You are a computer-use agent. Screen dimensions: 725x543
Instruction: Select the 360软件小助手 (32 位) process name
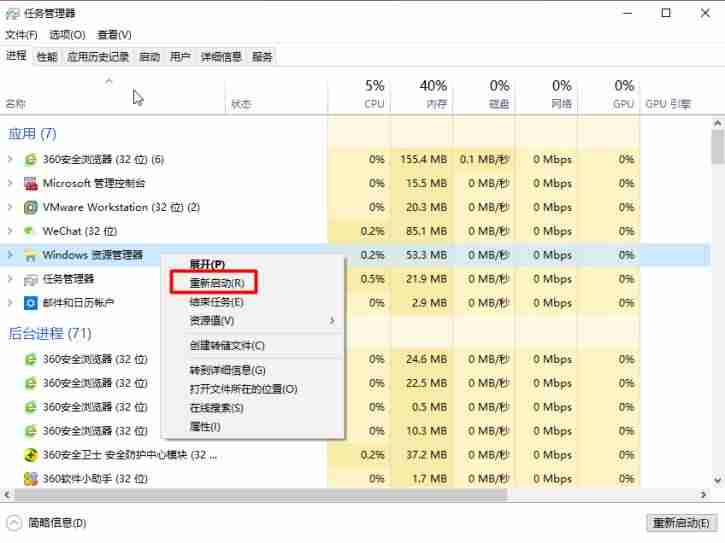point(95,479)
